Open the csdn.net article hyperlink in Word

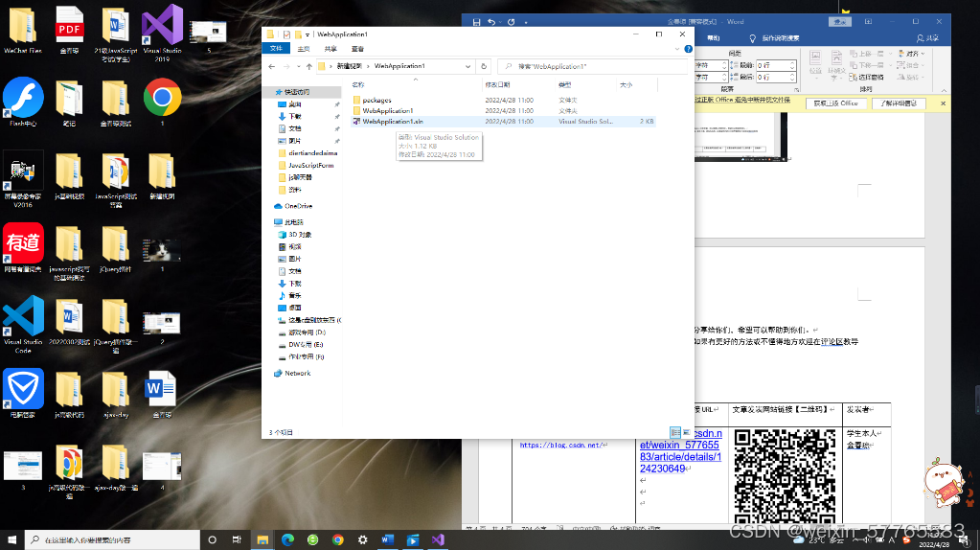pyautogui.click(x=680, y=450)
